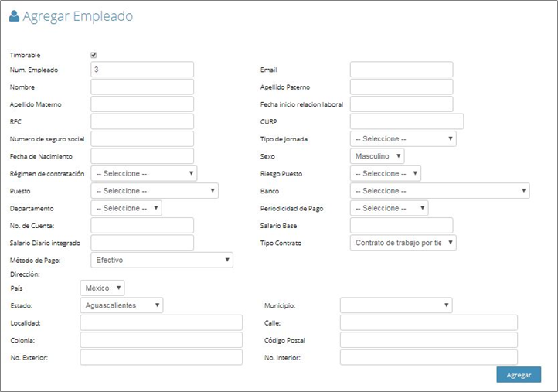Open the Sexo dropdown showing Masculino
The height and width of the screenshot is (392, 558).
tap(377, 156)
